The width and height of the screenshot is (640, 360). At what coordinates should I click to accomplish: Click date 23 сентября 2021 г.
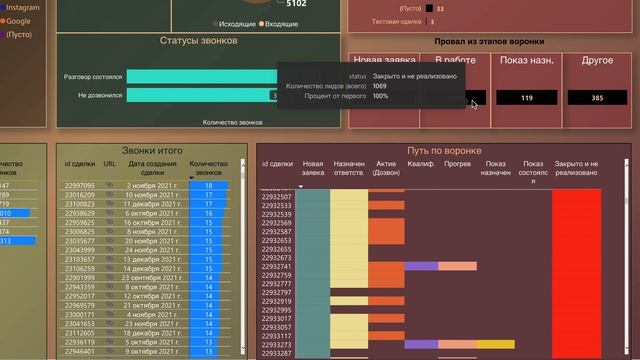click(151, 278)
